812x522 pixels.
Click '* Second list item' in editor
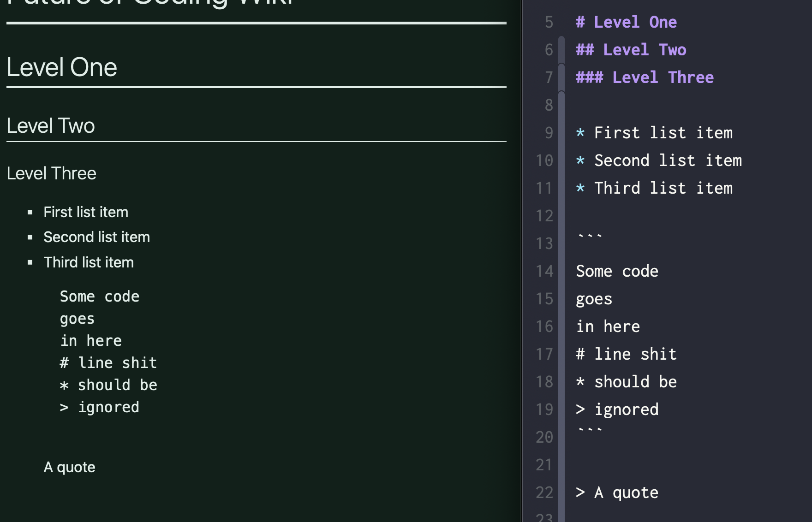tap(659, 160)
